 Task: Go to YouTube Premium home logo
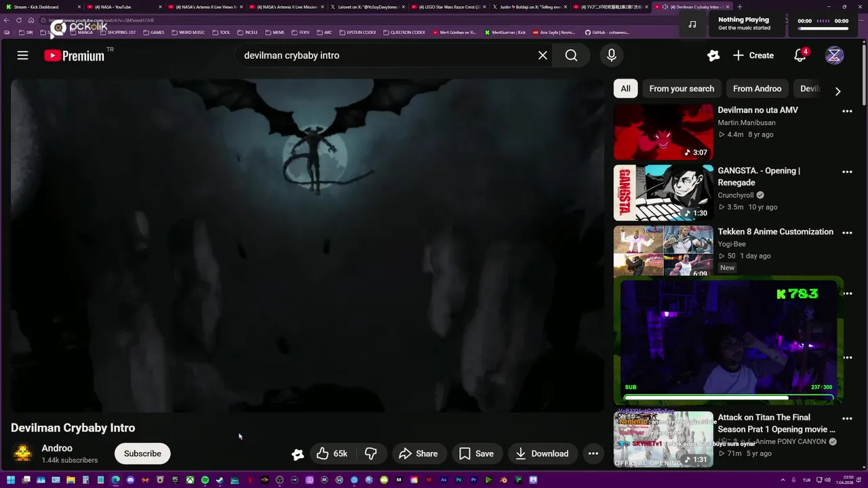click(x=75, y=56)
